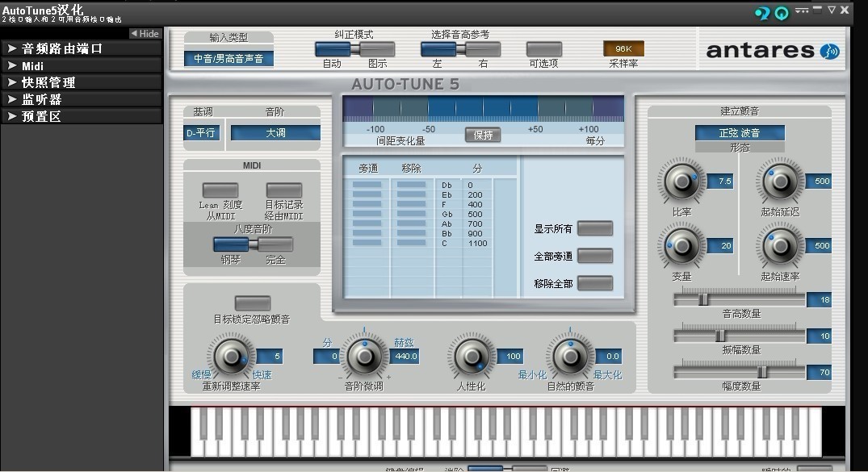Open the 输入类型 voice type selector

[x=230, y=58]
